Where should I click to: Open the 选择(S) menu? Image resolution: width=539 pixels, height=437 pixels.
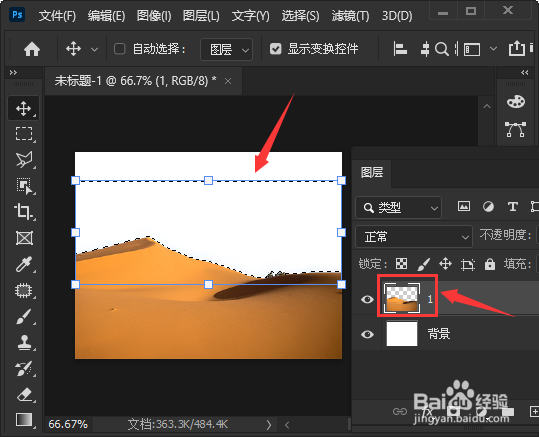[300, 15]
